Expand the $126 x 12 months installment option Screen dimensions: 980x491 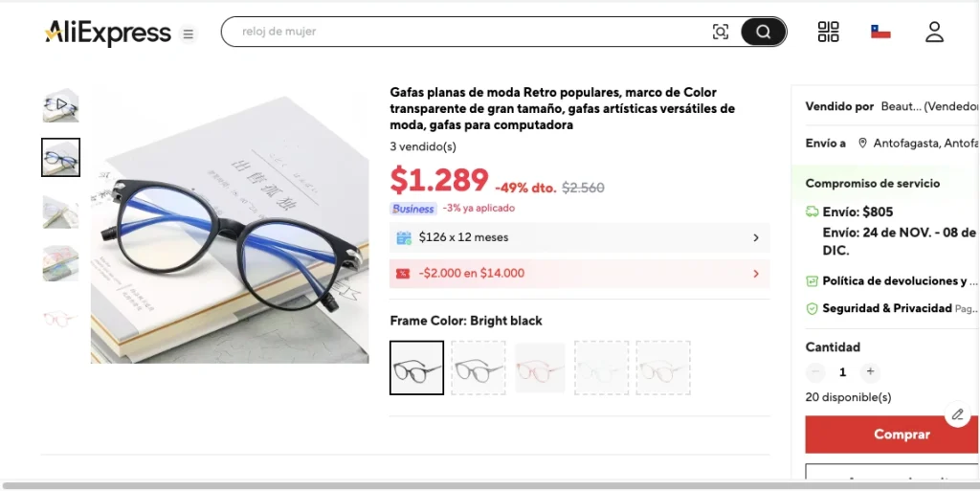click(x=579, y=237)
